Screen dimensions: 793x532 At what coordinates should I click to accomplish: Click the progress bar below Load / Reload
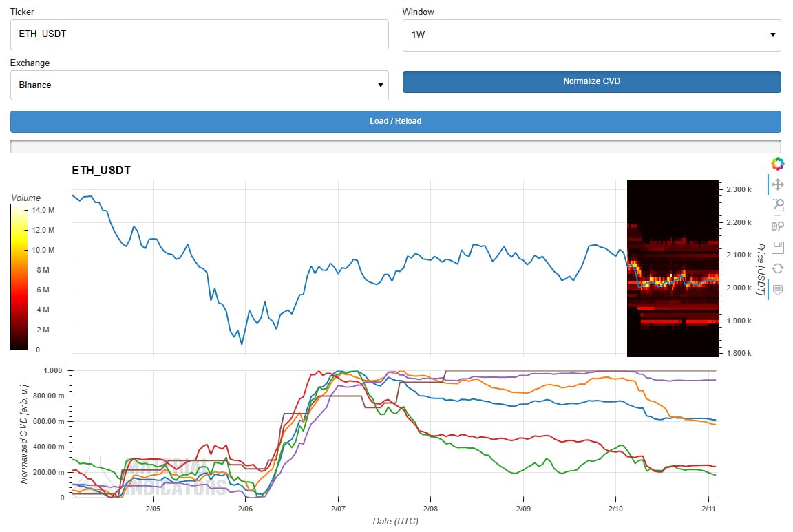[395, 146]
